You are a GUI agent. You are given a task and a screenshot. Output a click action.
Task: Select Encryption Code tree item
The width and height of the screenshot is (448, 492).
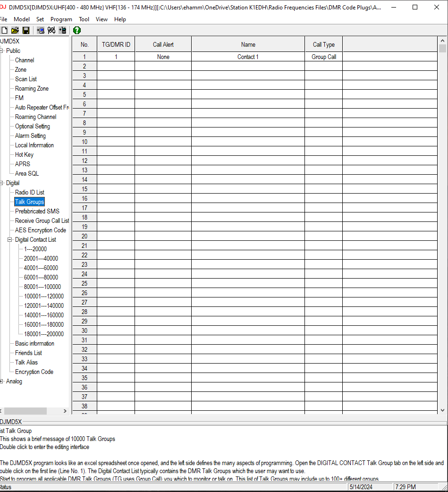click(x=34, y=372)
